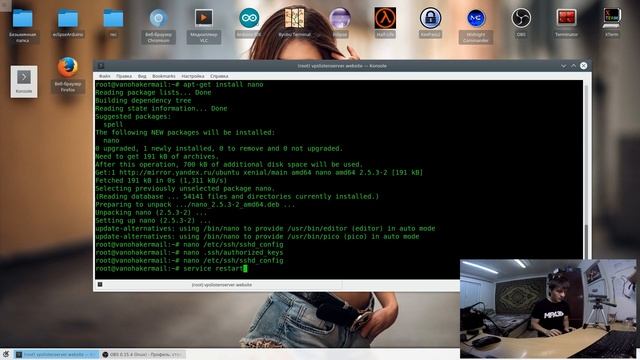The width and height of the screenshot is (640, 360).
Task: Open the Вид menu in Konsole
Action: (x=142, y=76)
